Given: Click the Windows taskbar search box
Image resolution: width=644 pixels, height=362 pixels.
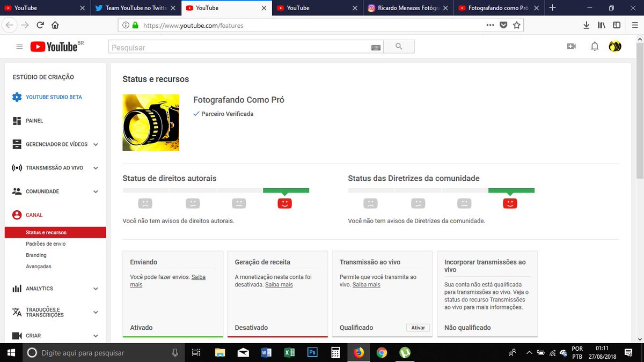Looking at the screenshot, I should pyautogui.click(x=103, y=352).
